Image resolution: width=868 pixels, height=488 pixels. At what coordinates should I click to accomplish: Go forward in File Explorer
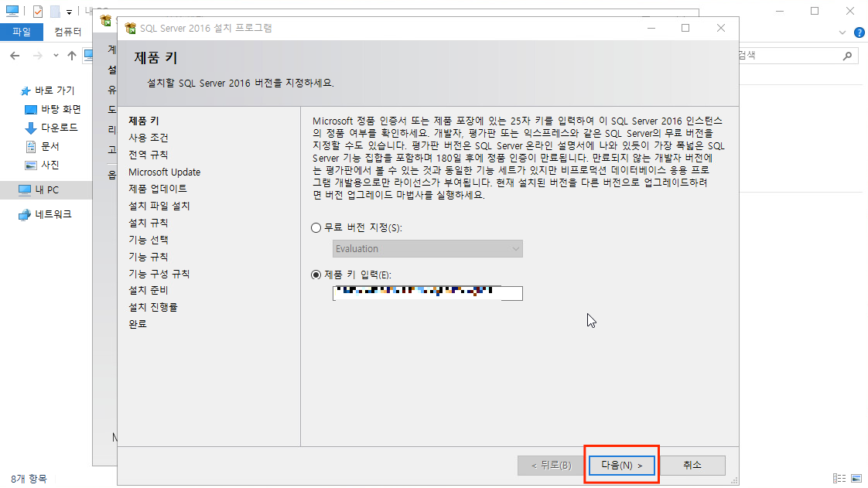coord(38,56)
